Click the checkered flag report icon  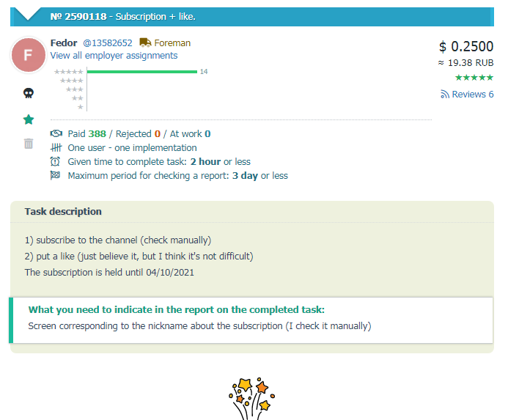point(55,175)
